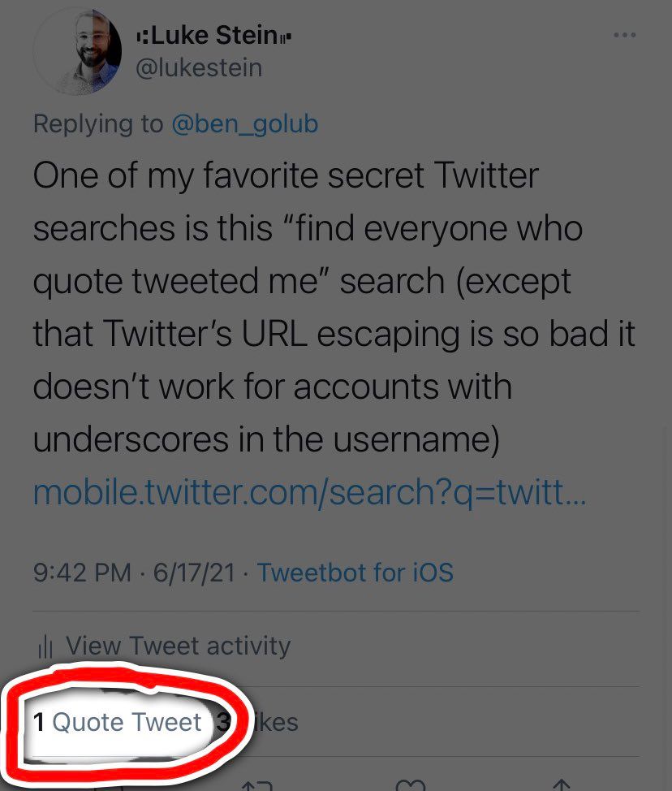Click the Tweetbot for iOS source link
Screen dimensions: 672x791
pos(355,573)
